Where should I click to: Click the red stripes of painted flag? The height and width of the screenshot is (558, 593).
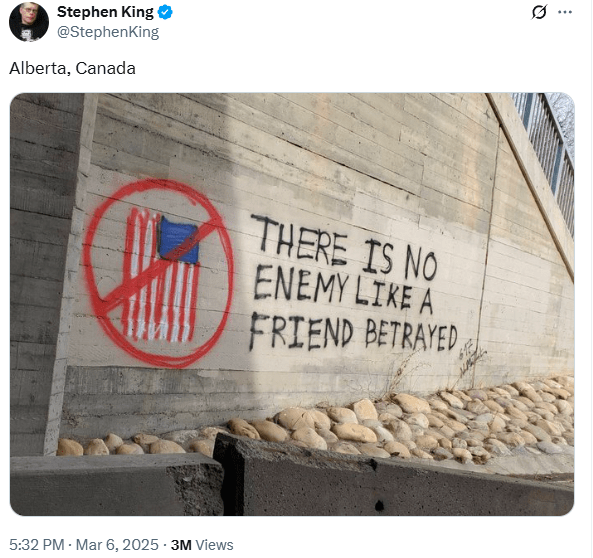161,276
